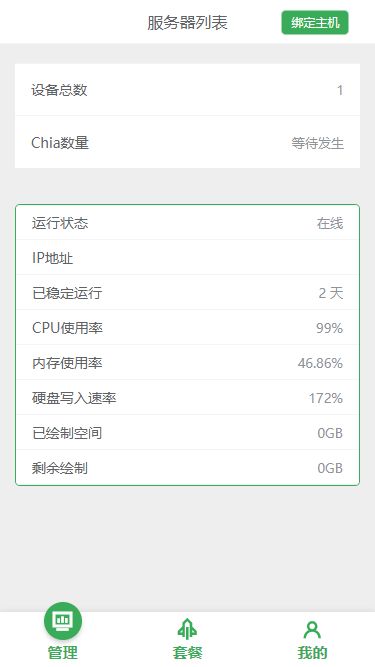Click the 在线 status value
This screenshot has width=375, height=667.
click(330, 223)
